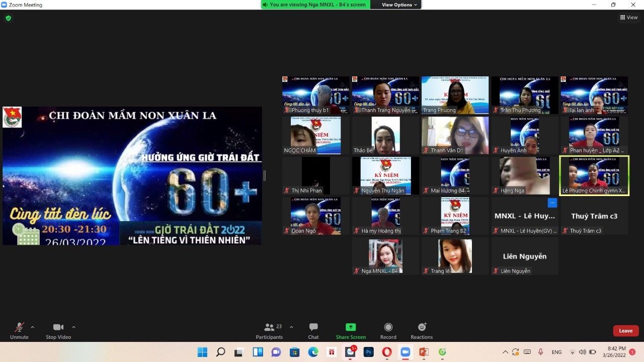Click the red Leave button
The image size is (644, 362).
(625, 331)
